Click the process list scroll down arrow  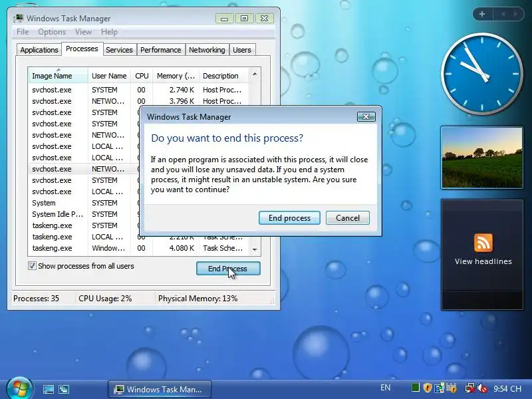point(255,249)
